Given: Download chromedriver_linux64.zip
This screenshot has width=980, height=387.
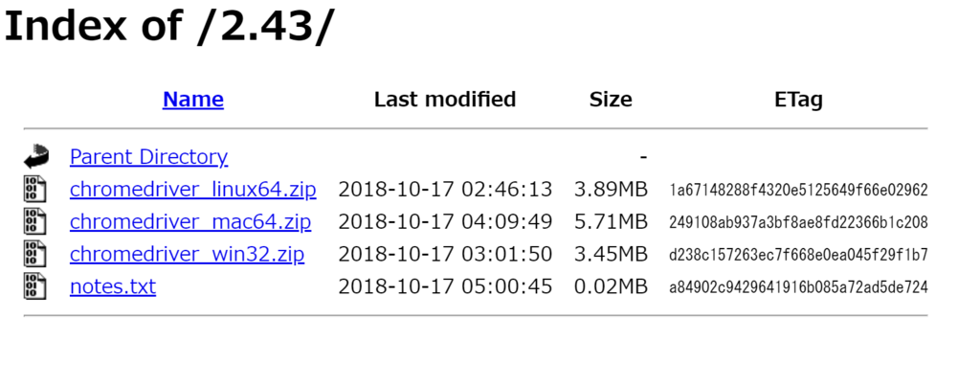Looking at the screenshot, I should click(193, 189).
